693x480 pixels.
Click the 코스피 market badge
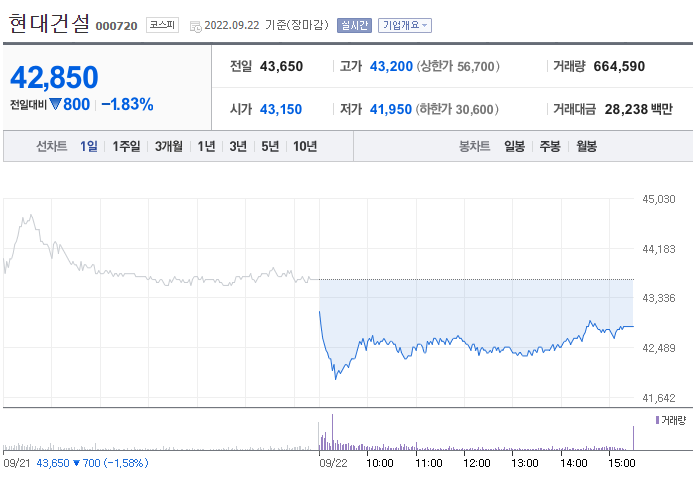pyautogui.click(x=162, y=25)
